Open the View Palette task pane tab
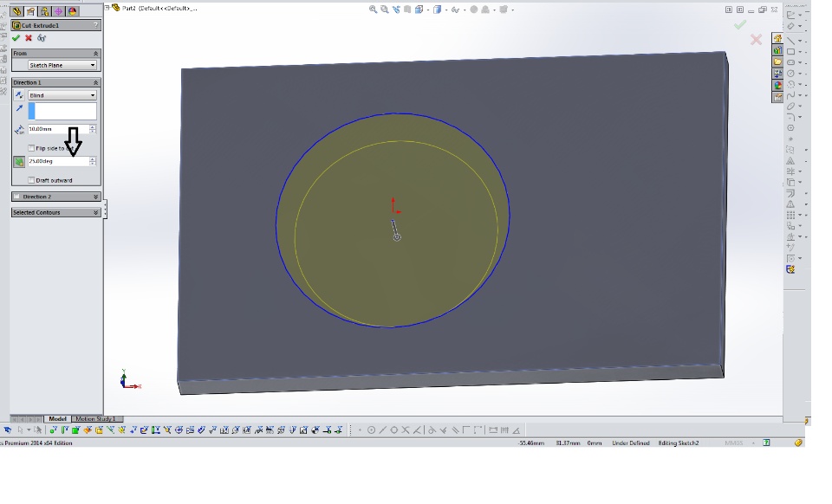The height and width of the screenshot is (504, 832). coord(777,74)
